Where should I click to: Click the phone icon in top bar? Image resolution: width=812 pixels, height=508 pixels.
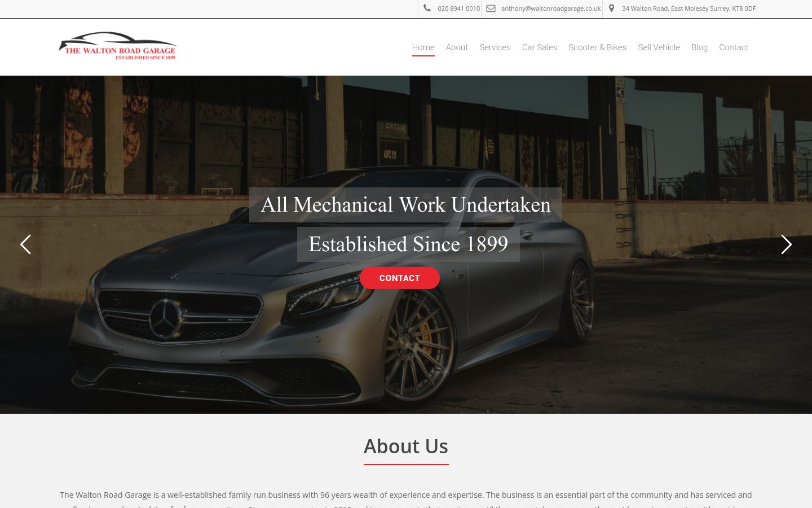point(427,8)
